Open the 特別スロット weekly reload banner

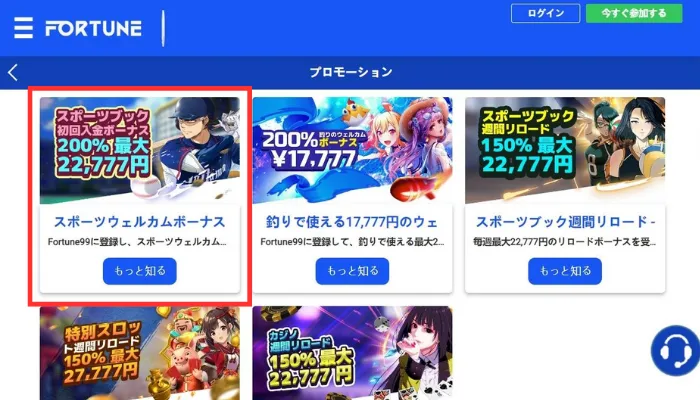pos(140,353)
